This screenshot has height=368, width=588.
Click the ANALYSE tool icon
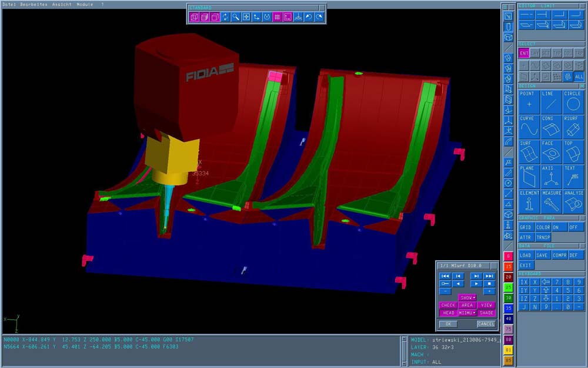click(573, 201)
